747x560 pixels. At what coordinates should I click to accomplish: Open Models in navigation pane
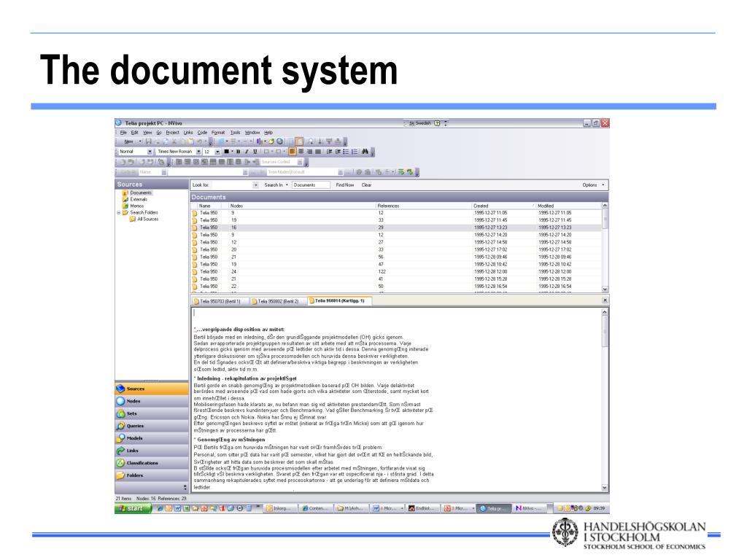pyautogui.click(x=152, y=438)
